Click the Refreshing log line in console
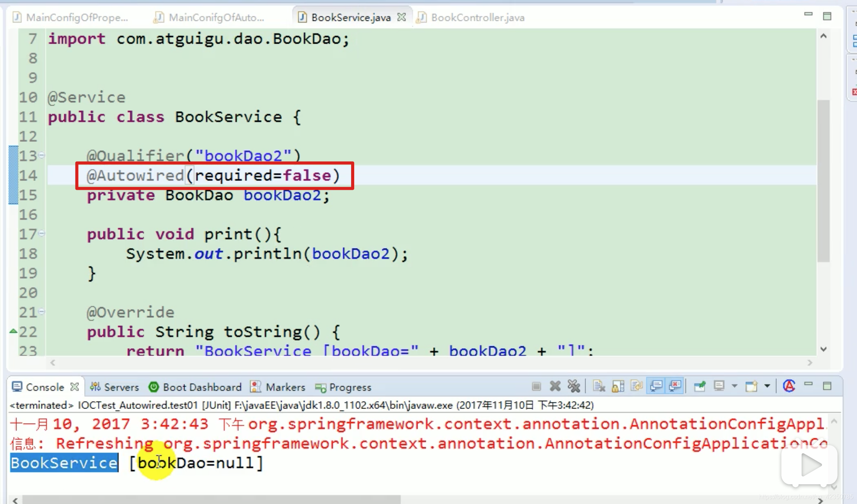 pos(419,443)
